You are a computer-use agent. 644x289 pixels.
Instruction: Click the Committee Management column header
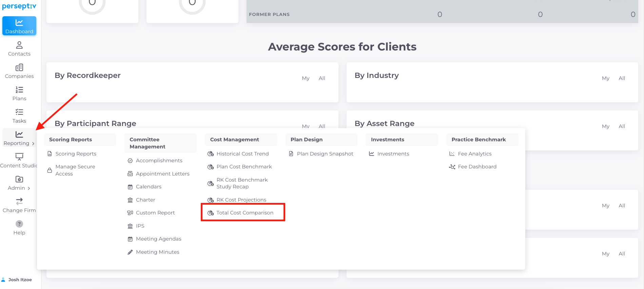coord(160,143)
